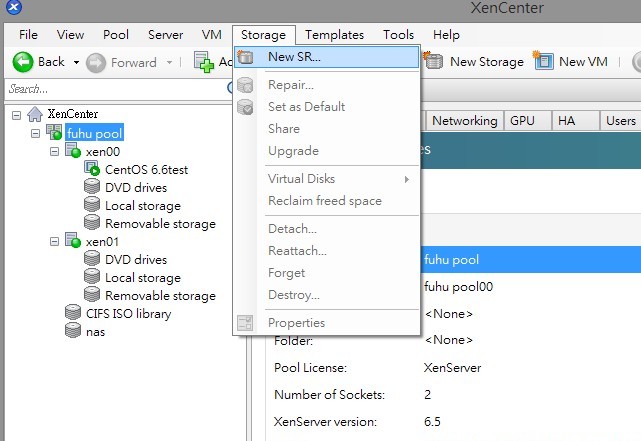Open the Tools menu

click(x=398, y=35)
